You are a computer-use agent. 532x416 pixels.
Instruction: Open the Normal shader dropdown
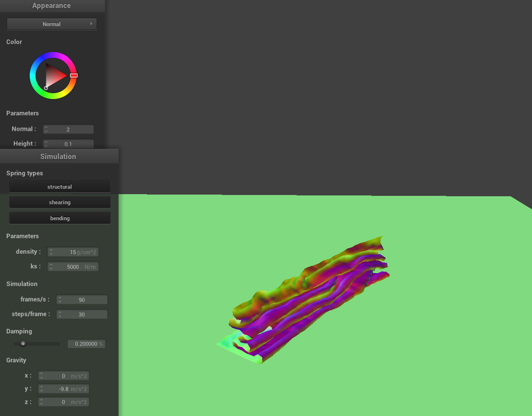coord(52,24)
